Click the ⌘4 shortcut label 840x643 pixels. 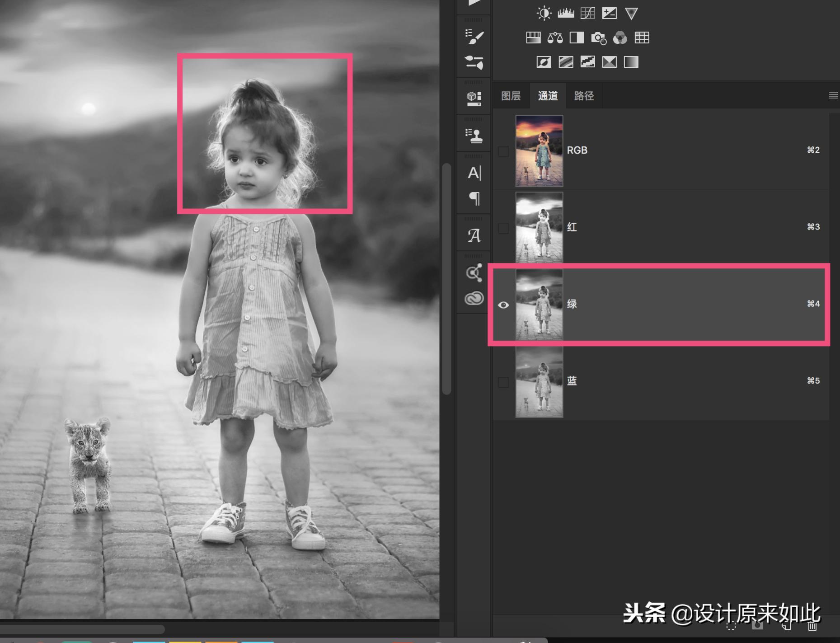[813, 304]
